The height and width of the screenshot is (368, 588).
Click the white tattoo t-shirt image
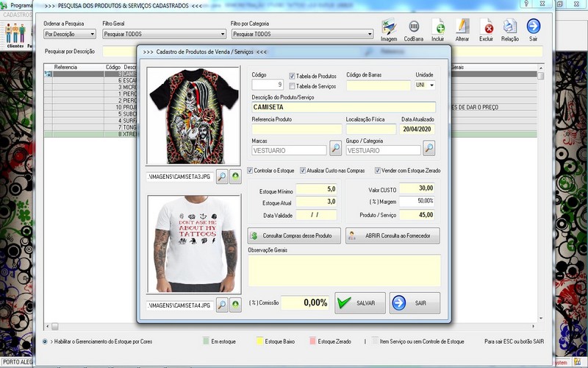point(194,244)
